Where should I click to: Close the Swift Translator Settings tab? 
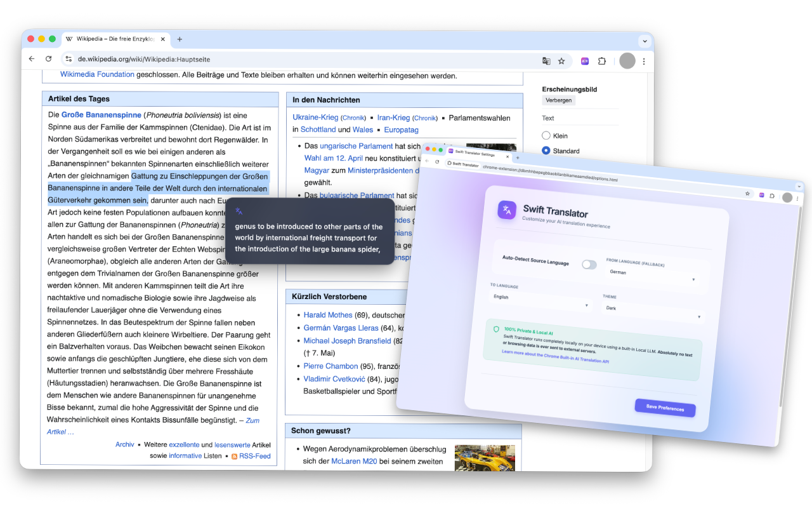pos(507,156)
